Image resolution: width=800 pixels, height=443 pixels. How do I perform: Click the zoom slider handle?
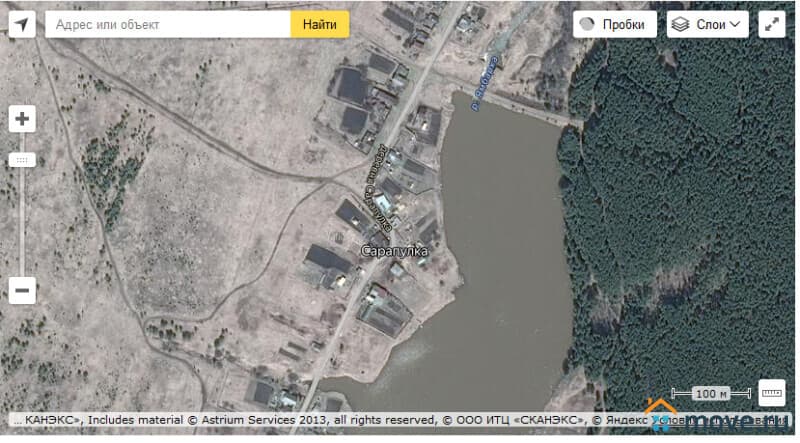pyautogui.click(x=22, y=160)
